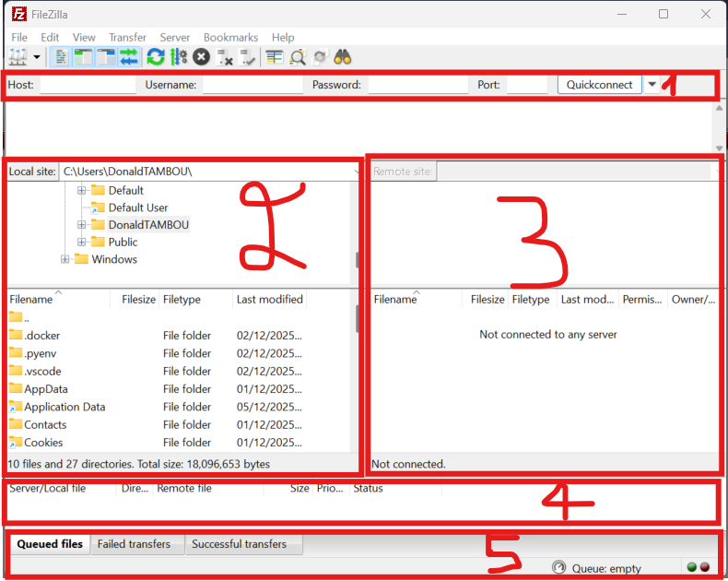Expand the Default folder tree node
728x581 pixels.
[x=82, y=190]
